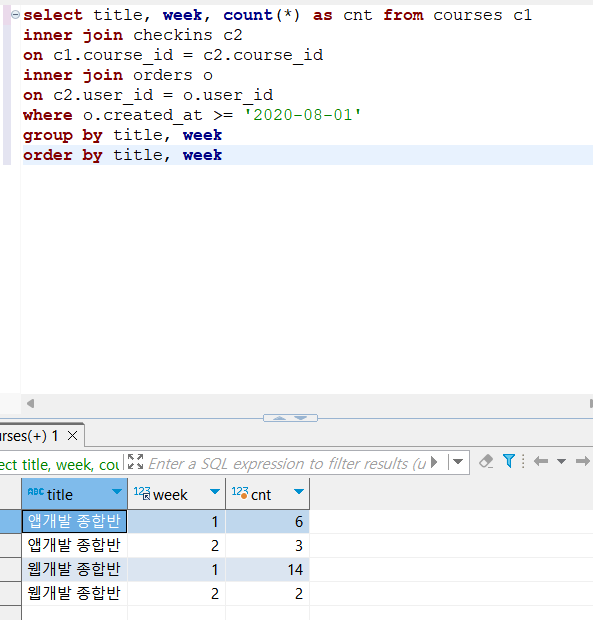Go forward with right arrow icon
593x620 pixels.
point(583,461)
